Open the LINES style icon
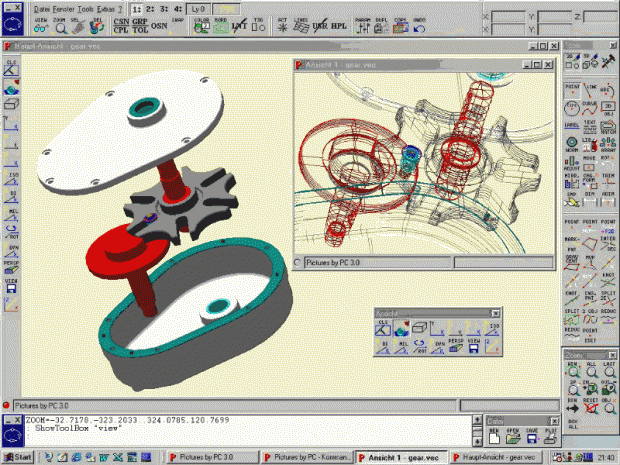The width and height of the screenshot is (620, 465). click(x=301, y=26)
